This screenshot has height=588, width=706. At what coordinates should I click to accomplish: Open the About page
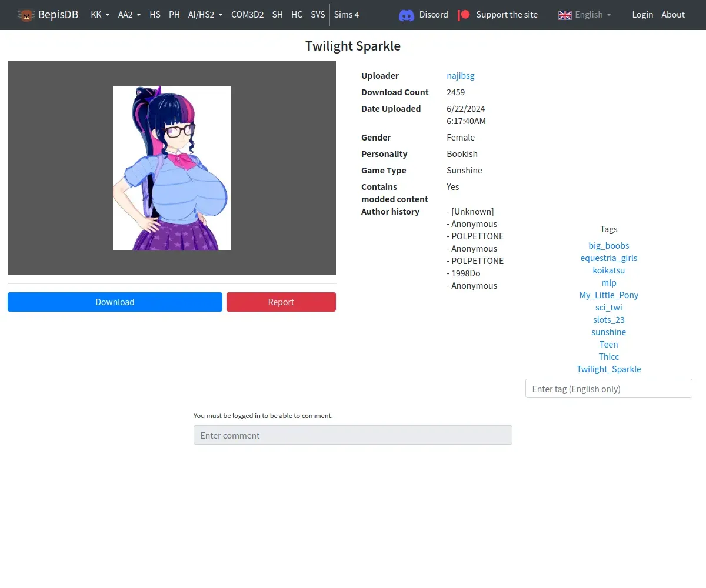pos(673,15)
